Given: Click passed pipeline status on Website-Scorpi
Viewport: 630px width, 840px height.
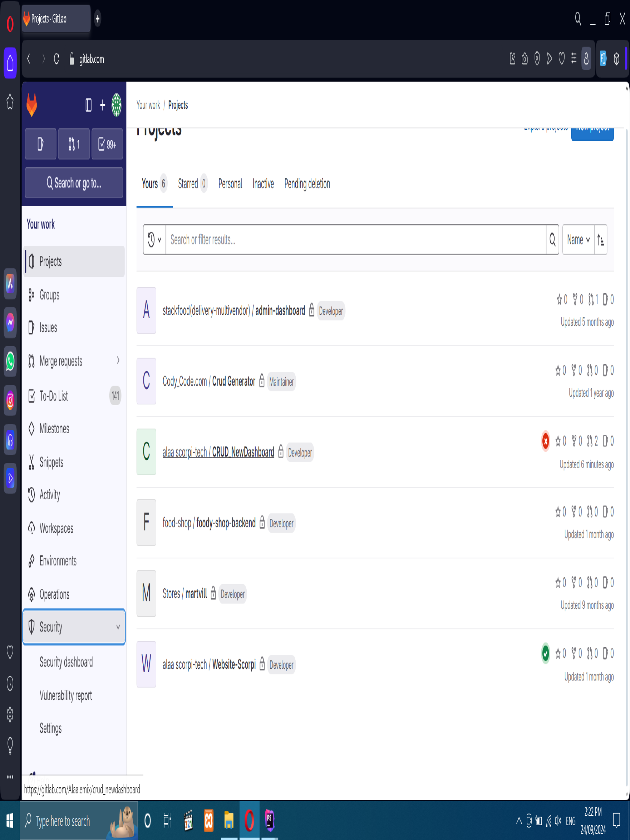Looking at the screenshot, I should click(x=545, y=654).
